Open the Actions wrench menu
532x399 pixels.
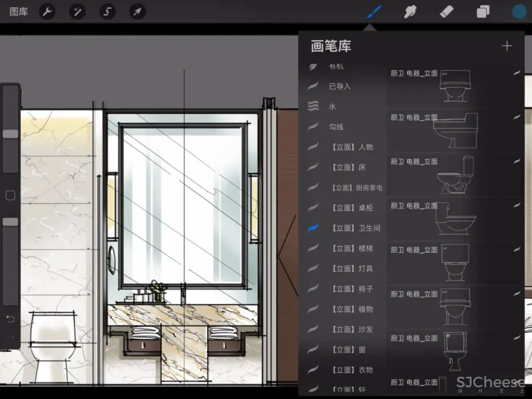(48, 12)
